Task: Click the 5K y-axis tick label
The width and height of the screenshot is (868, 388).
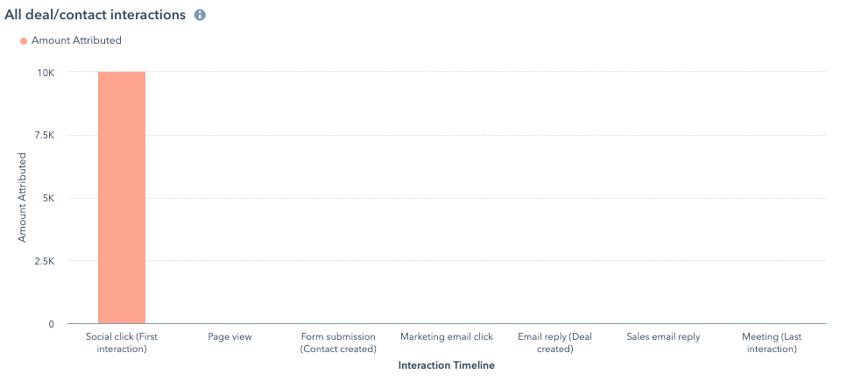Action: tap(47, 198)
